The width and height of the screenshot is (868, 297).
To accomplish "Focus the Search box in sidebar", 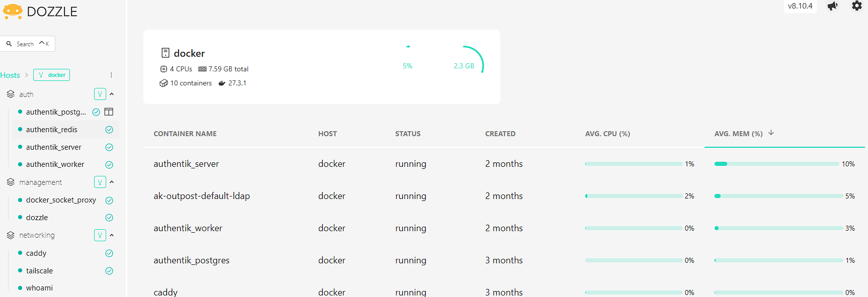I will (x=28, y=44).
